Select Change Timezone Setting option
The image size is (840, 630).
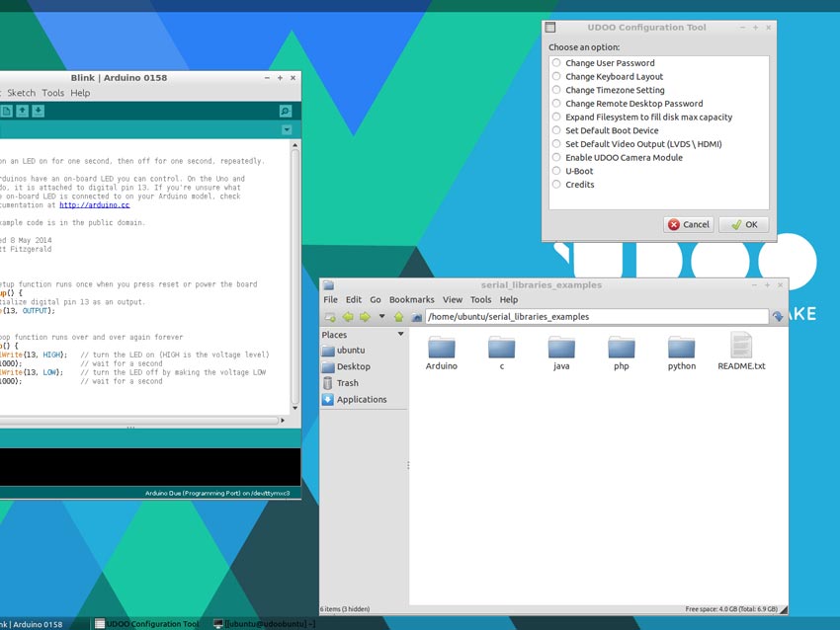[x=608, y=90]
